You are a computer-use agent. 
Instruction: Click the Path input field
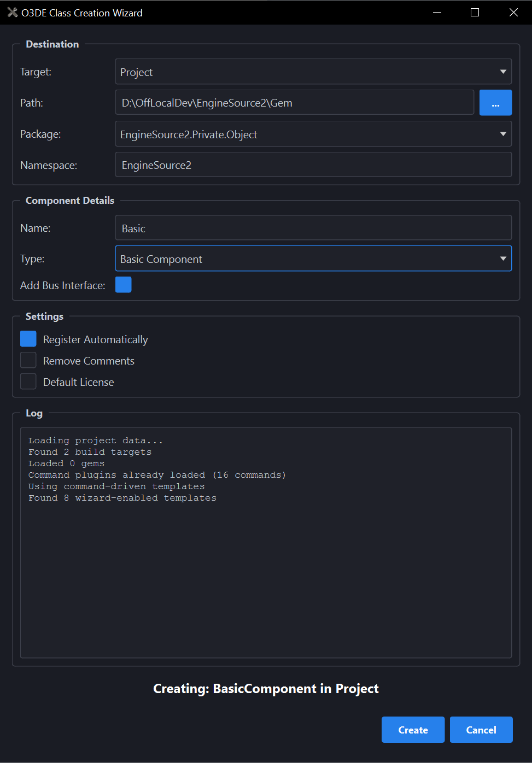click(295, 102)
